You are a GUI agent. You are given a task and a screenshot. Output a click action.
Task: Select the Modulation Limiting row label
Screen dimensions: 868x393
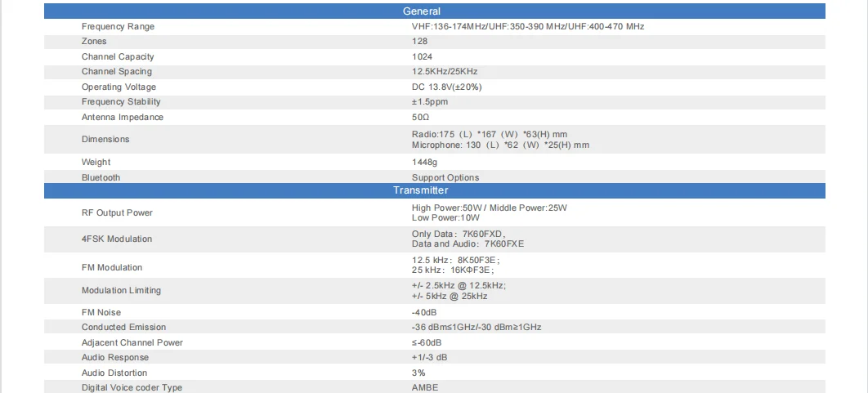pos(121,291)
